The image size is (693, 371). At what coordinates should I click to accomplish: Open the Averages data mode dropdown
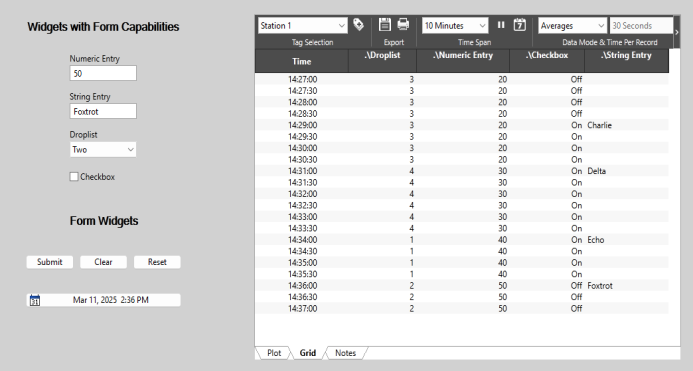click(x=572, y=26)
